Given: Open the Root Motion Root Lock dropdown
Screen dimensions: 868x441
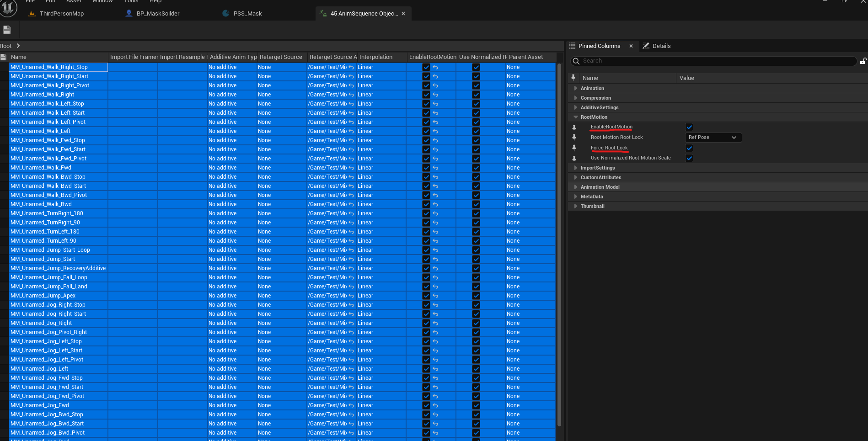Looking at the screenshot, I should coord(713,138).
